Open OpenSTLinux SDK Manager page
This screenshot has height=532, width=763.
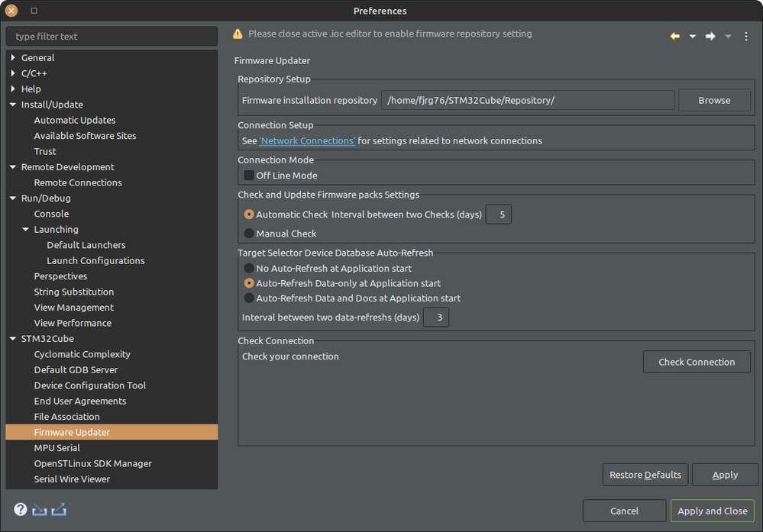coord(92,463)
